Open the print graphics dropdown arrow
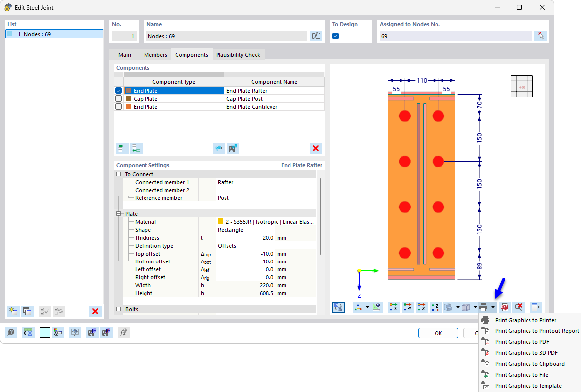The image size is (581, 392). pos(493,307)
